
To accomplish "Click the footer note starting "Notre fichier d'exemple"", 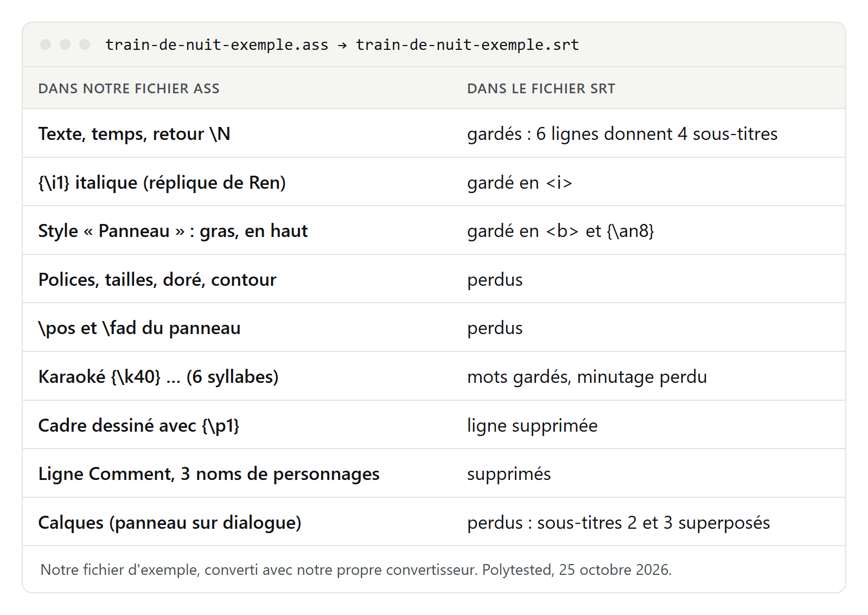I will 356,569.
